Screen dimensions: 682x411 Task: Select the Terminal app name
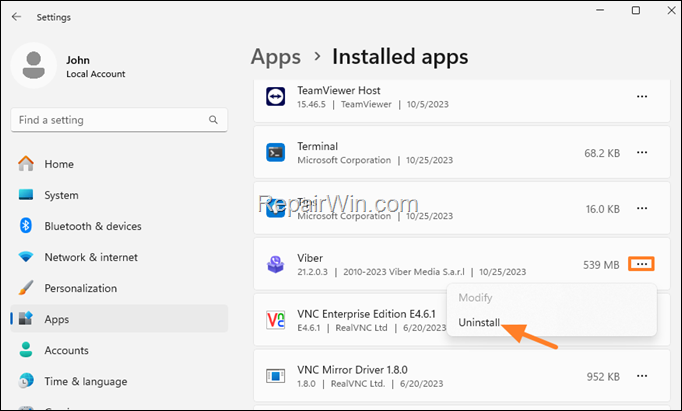(x=318, y=147)
